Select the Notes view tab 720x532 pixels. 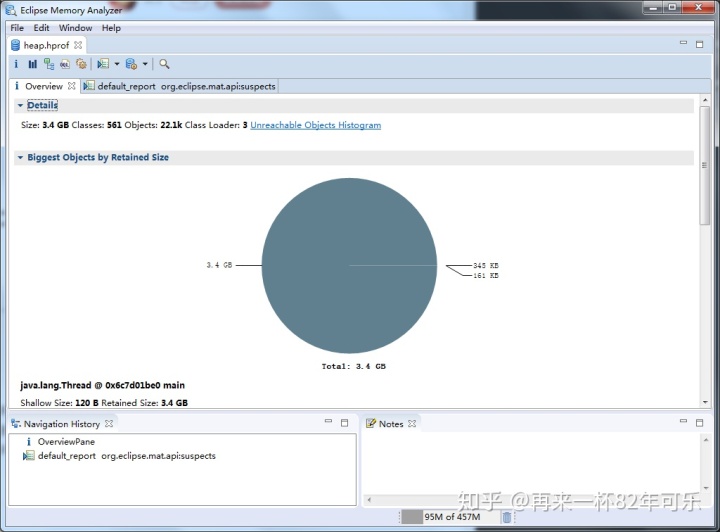[391, 424]
